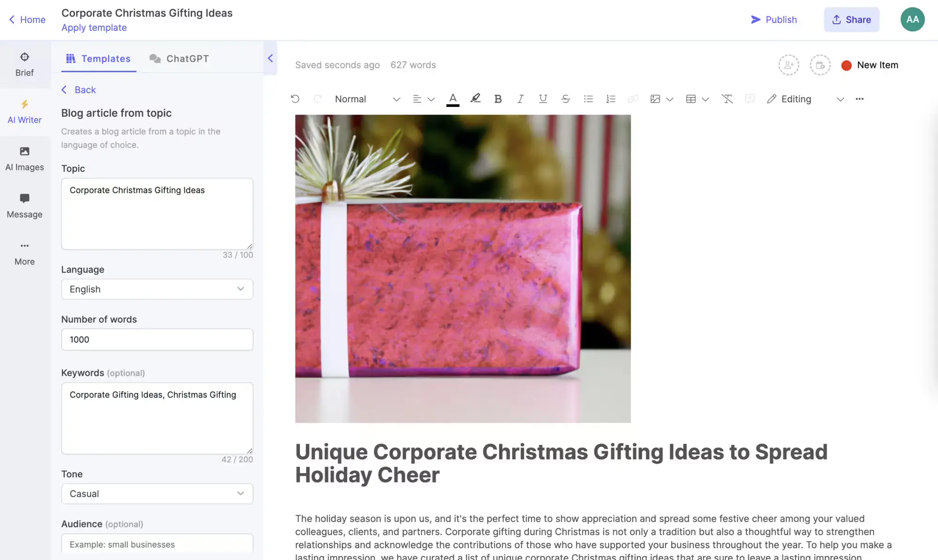Insert an image using the image icon

(655, 99)
